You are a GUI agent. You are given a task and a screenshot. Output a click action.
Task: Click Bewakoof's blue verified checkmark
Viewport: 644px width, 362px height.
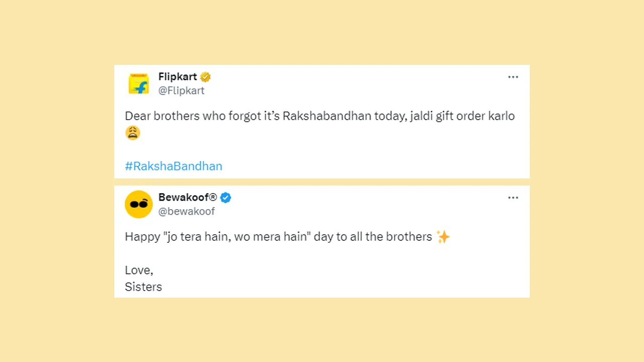click(225, 198)
